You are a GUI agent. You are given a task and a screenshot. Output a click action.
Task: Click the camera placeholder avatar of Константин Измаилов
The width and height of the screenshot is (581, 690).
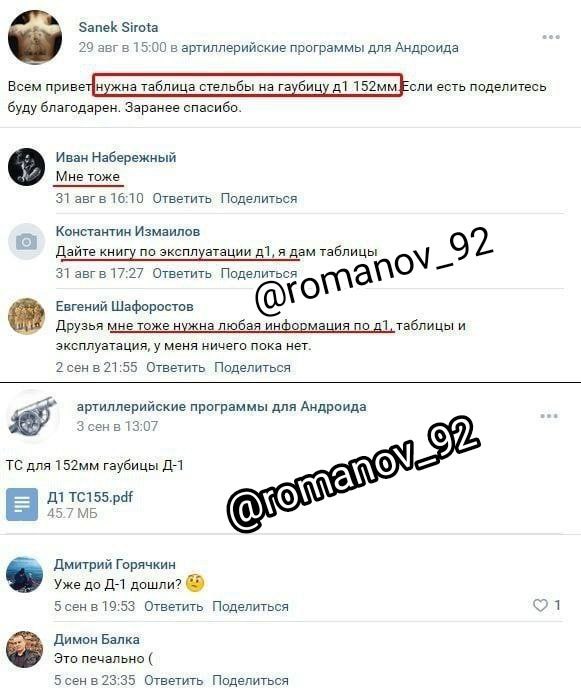click(26, 241)
